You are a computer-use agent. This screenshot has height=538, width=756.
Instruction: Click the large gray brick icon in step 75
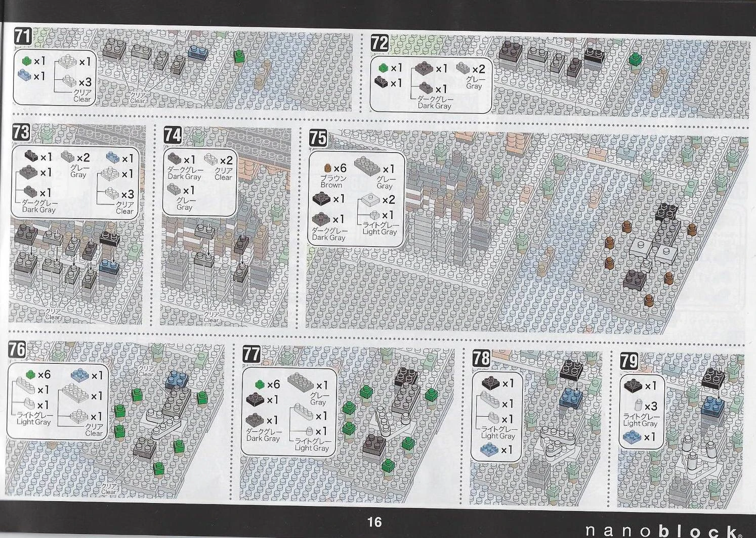pos(368,166)
